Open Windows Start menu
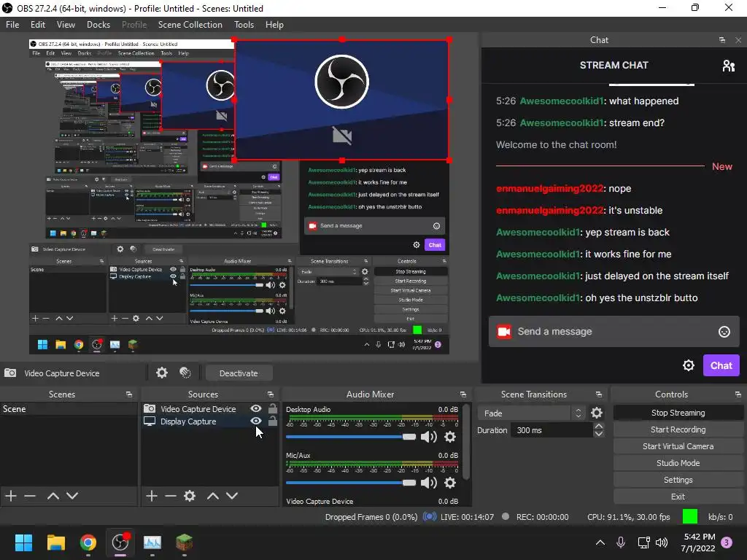Viewport: 747px width, 560px height. point(23,542)
